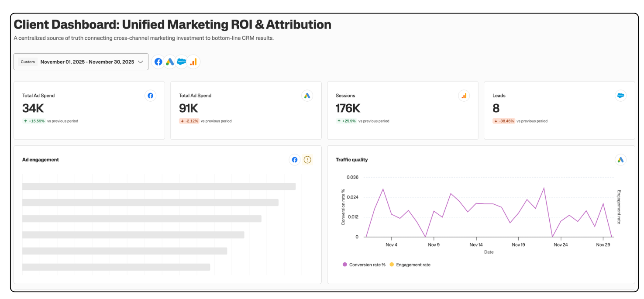The image size is (644, 299).
Task: Click the Custom label in the date selector
Action: coord(28,62)
